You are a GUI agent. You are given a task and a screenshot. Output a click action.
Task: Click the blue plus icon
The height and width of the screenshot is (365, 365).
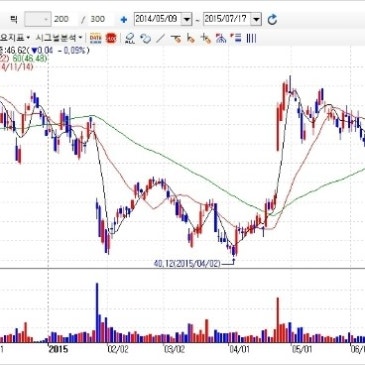[124, 20]
